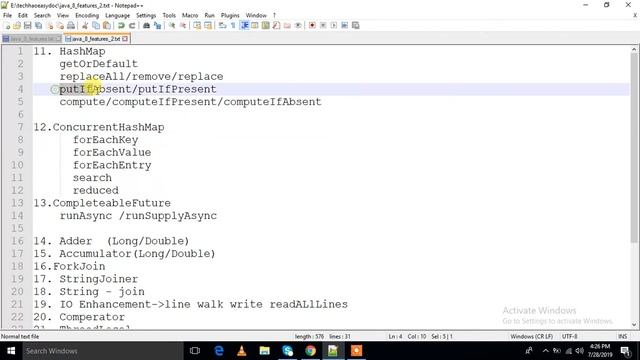Run macro multiple times icon
The image size is (640, 360).
[x=344, y=25]
